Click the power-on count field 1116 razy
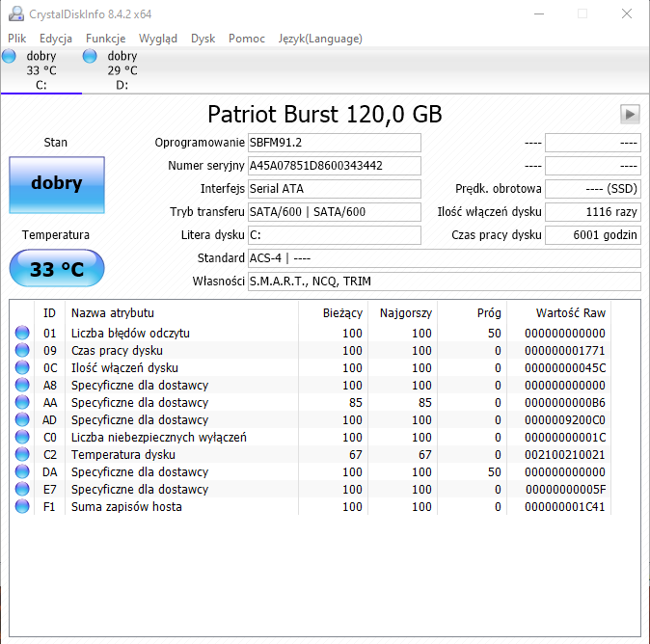The height and width of the screenshot is (644, 650). pyautogui.click(x=593, y=212)
